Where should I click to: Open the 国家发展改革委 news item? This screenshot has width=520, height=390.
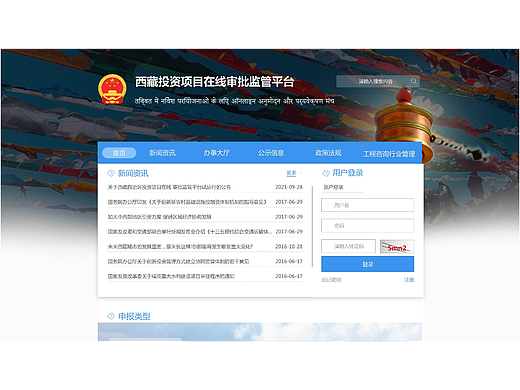(171, 276)
